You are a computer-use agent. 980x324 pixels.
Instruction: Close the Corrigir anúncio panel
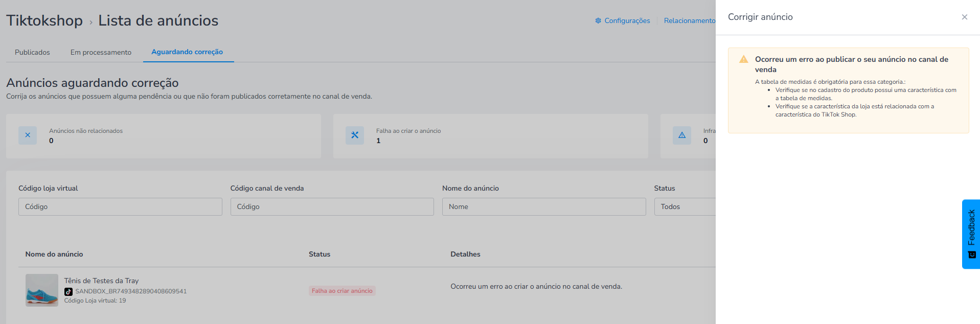[x=964, y=17]
